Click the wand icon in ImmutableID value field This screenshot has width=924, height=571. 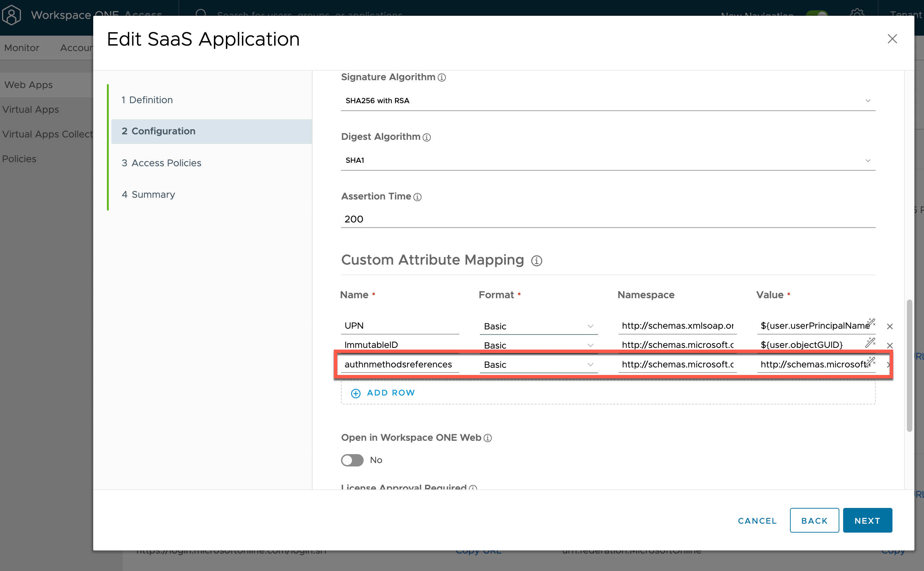pos(870,342)
